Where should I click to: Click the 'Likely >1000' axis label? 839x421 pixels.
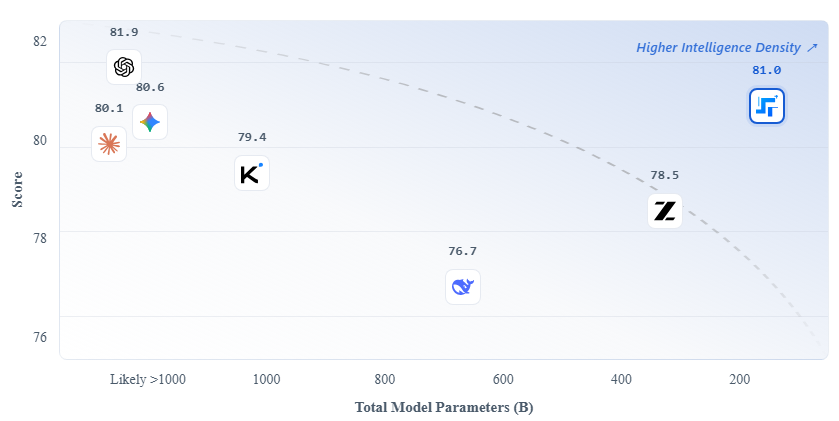tap(148, 380)
